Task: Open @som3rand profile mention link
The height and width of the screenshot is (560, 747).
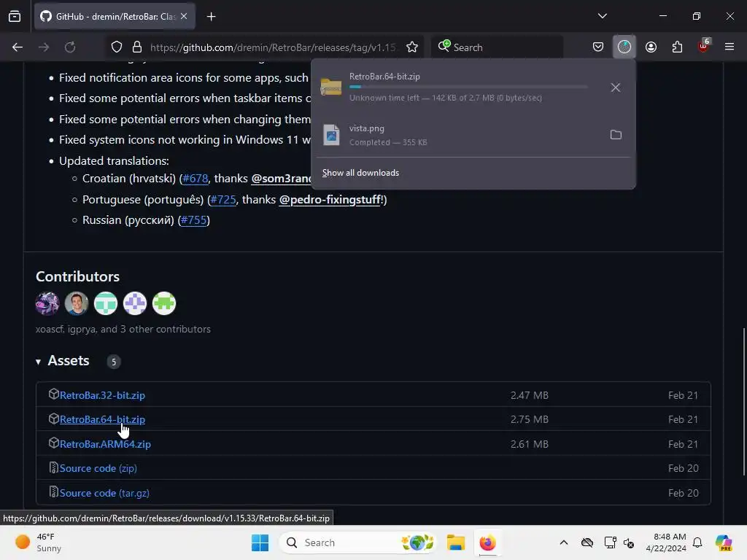Action: click(281, 179)
